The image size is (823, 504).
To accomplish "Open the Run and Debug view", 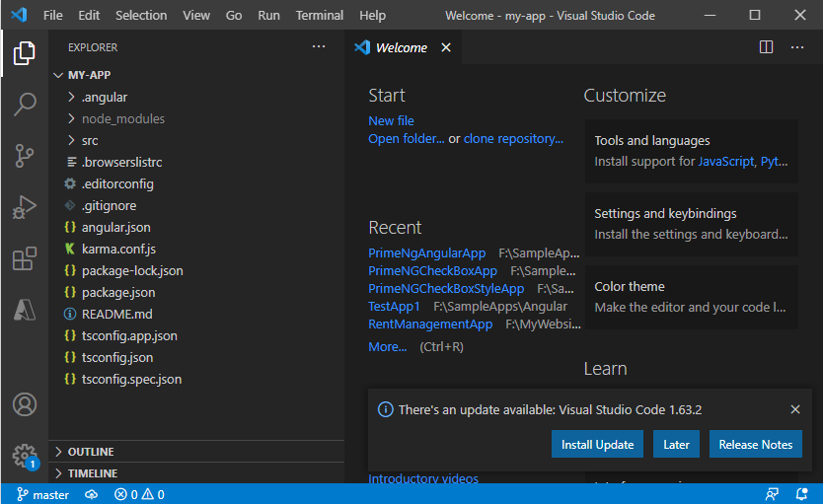I will (x=24, y=207).
